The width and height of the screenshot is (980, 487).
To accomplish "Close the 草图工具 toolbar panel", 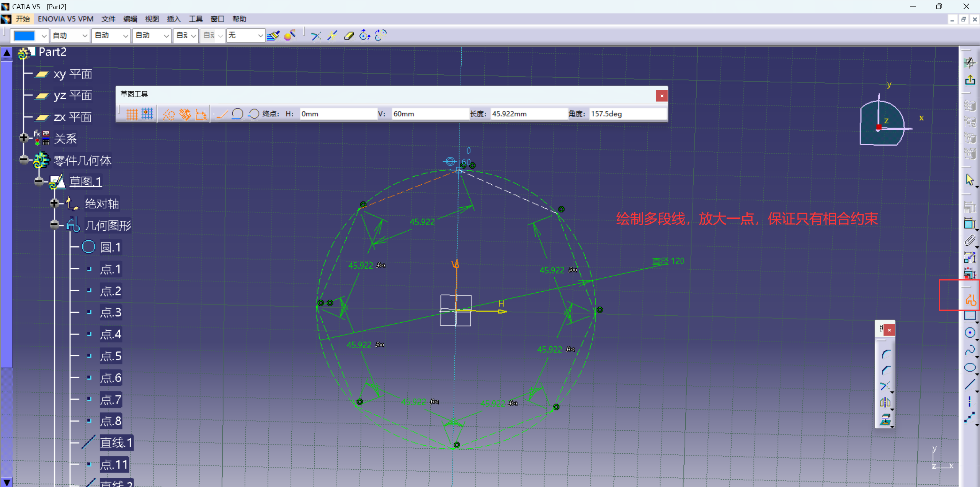I will (x=661, y=96).
